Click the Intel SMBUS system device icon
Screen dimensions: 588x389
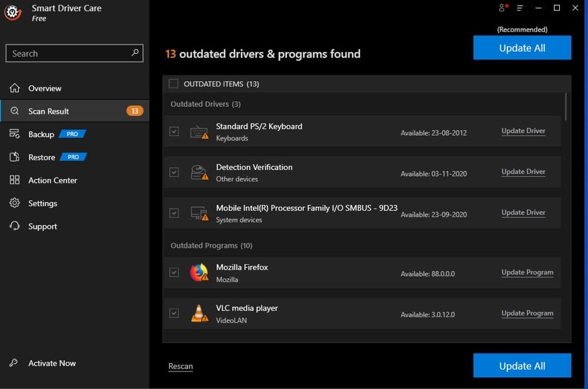point(199,213)
